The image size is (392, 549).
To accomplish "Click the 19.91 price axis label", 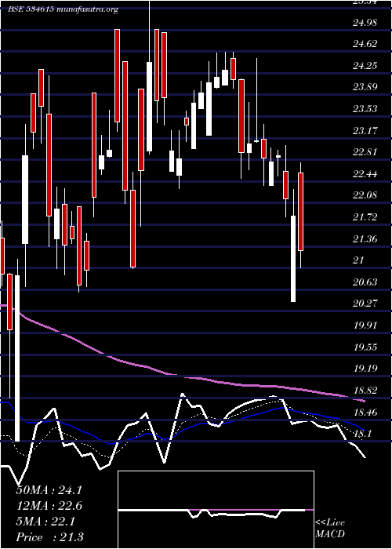I will 365,325.
